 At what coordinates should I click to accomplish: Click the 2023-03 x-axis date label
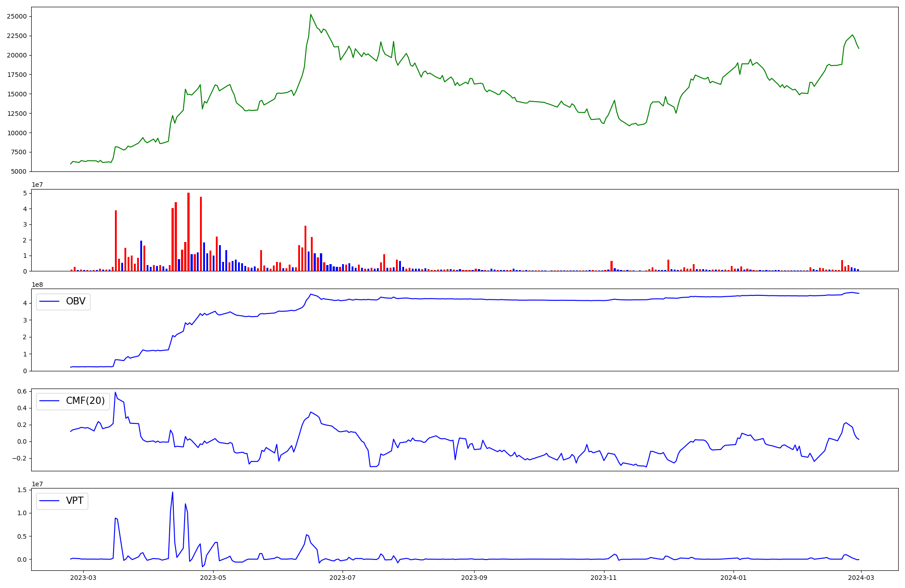coord(83,577)
